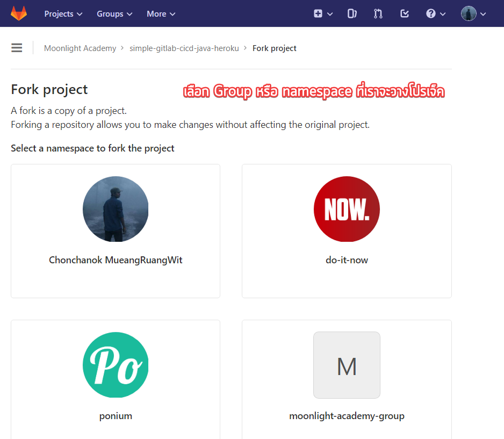This screenshot has width=504, height=439.
Task: Click the GitLab fox logo
Action: (x=19, y=13)
